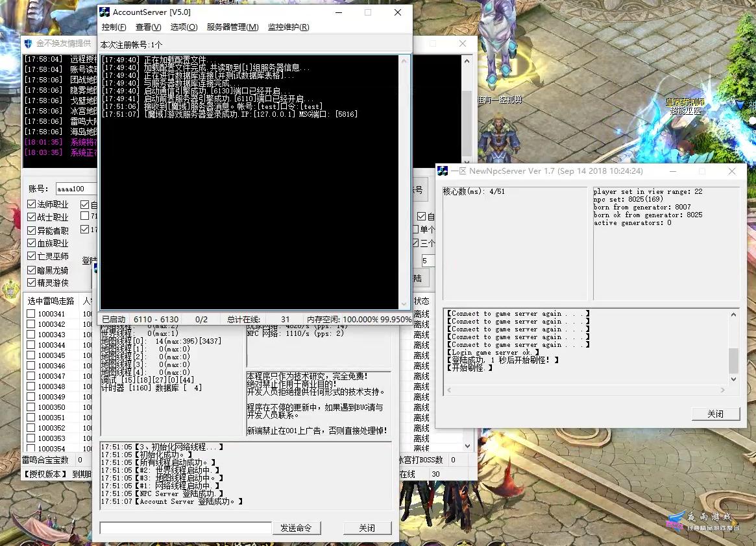Click the NewNpcServer window title icon
The height and width of the screenshot is (546, 756).
(443, 171)
